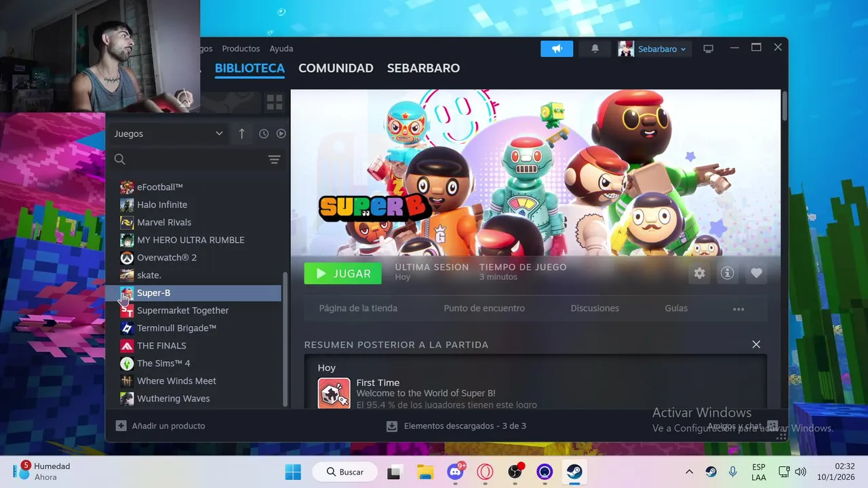Click Steam taskbar icon

click(x=574, y=472)
